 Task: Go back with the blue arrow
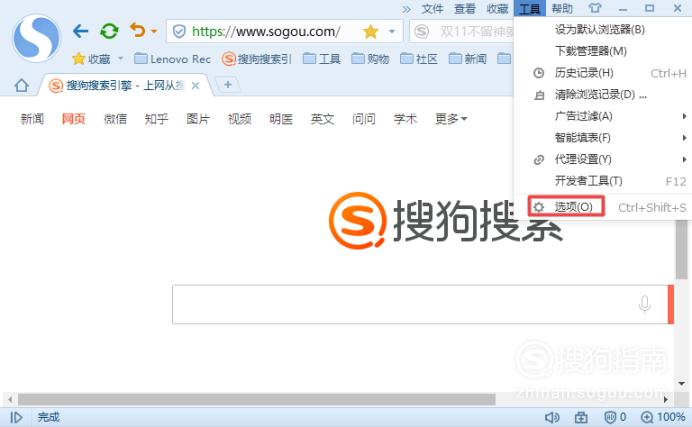pos(80,31)
